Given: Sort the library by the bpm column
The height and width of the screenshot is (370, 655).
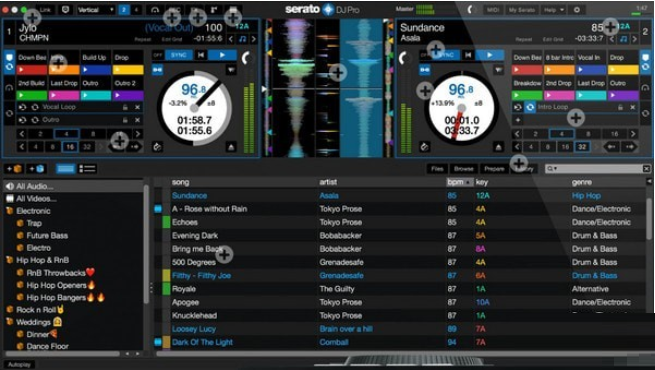Looking at the screenshot, I should point(459,182).
